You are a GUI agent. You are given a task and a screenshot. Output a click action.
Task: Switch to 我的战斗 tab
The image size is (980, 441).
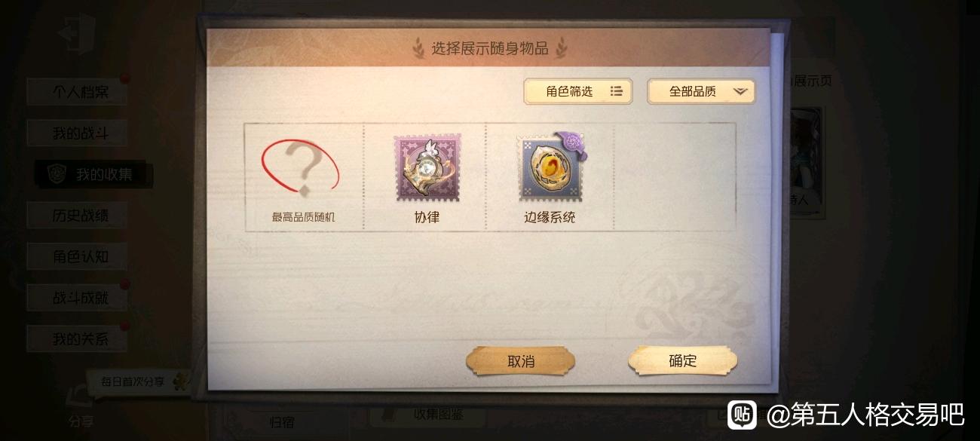pos(80,133)
